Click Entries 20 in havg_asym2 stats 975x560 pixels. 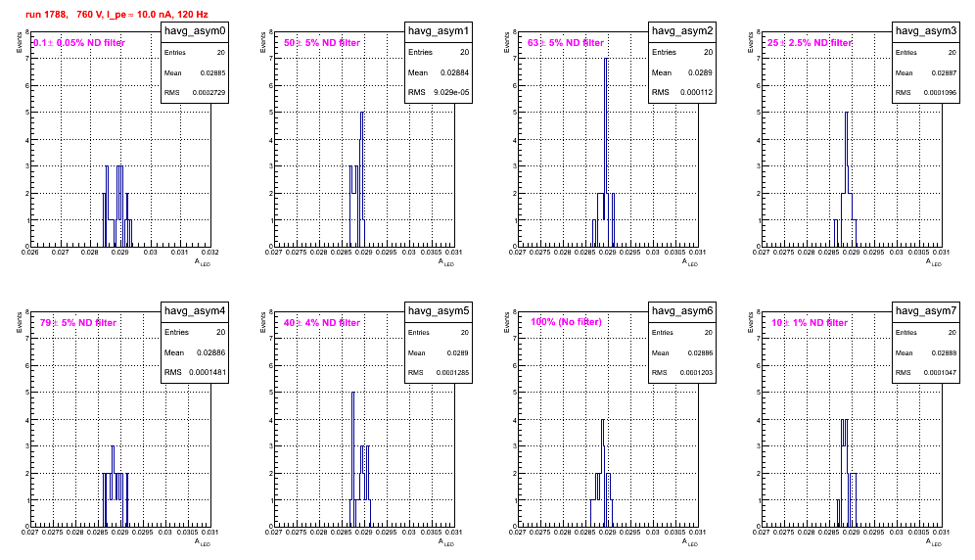tap(682, 52)
